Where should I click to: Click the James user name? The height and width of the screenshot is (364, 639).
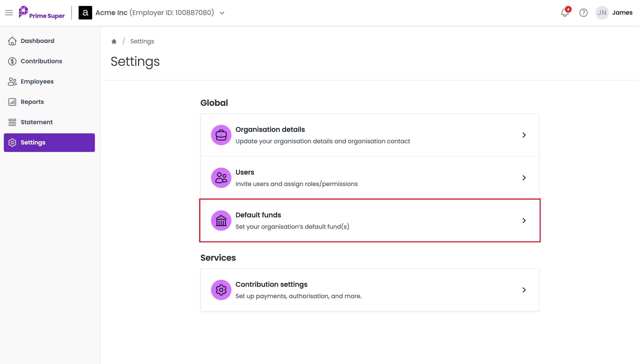click(622, 12)
